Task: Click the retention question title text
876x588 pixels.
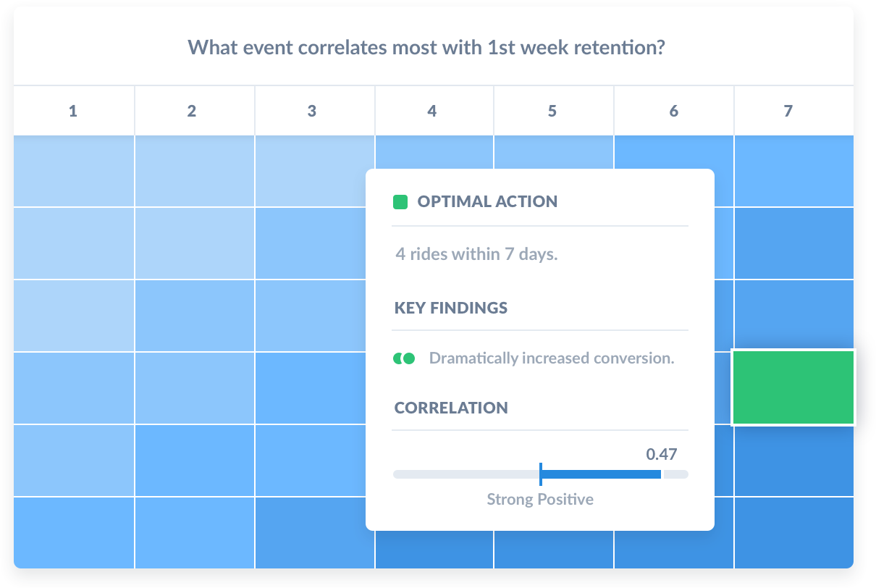Action: 427,49
